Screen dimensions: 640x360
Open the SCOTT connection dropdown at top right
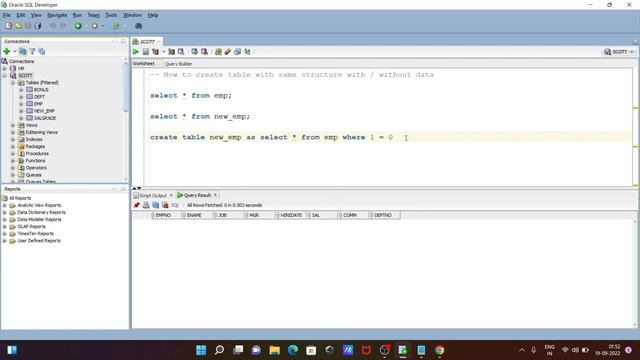point(619,52)
